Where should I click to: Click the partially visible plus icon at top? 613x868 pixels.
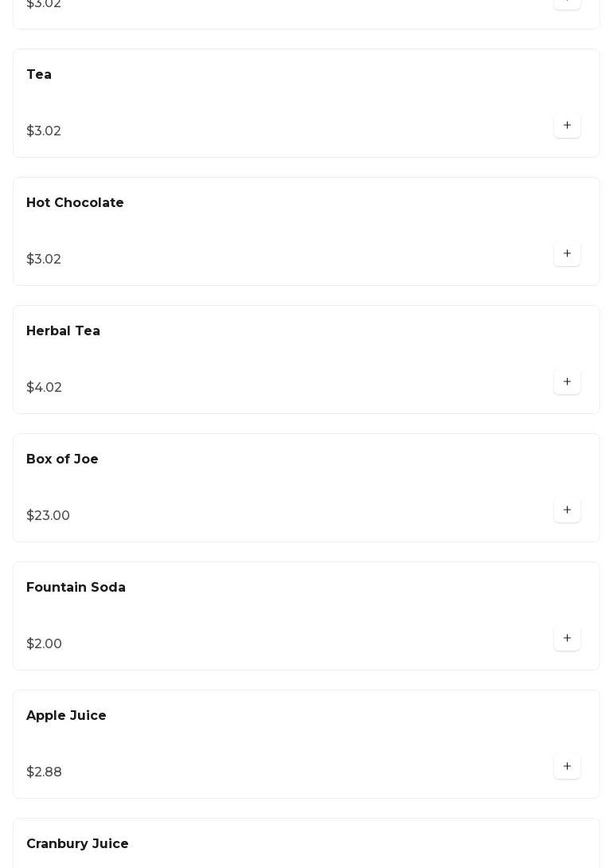click(x=567, y=4)
